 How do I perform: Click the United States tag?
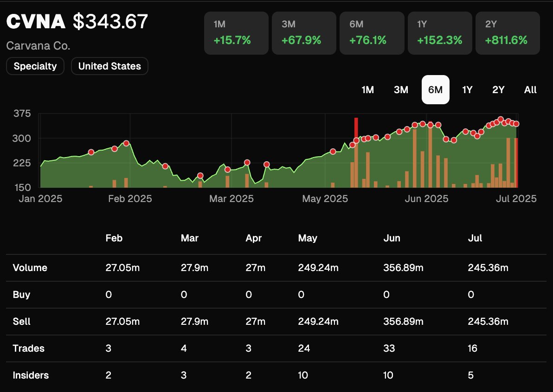click(x=109, y=66)
